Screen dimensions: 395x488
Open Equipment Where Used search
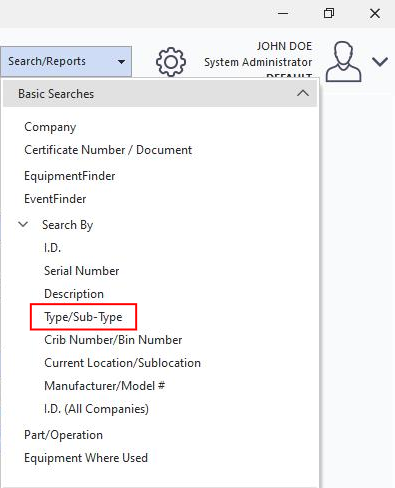click(86, 458)
